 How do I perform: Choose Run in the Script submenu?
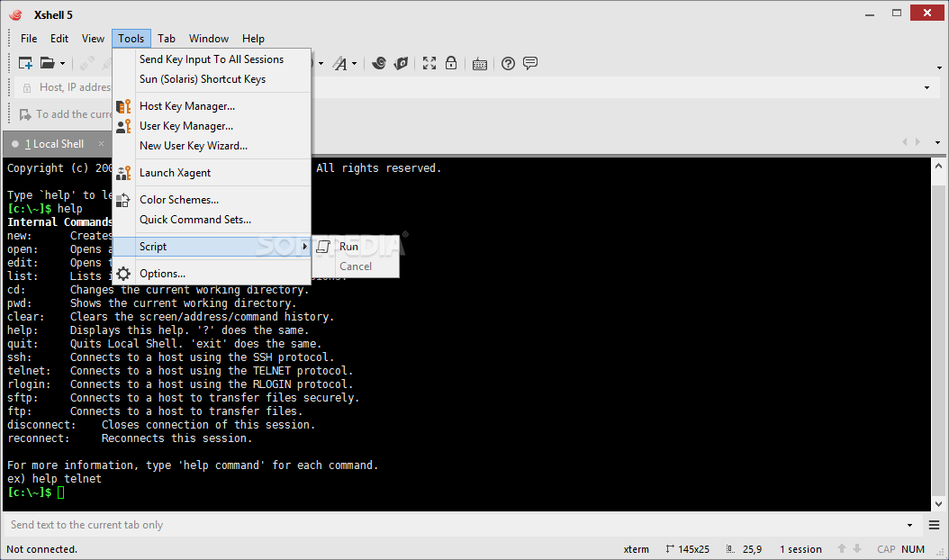pos(356,247)
